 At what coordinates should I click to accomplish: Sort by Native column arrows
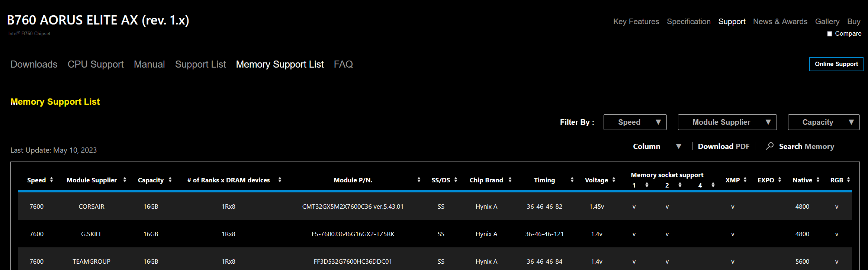[818, 180]
